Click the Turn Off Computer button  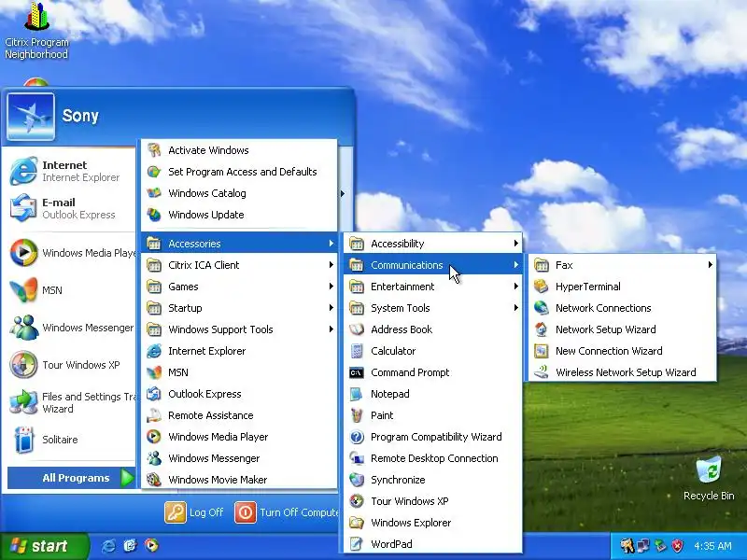[x=287, y=512]
